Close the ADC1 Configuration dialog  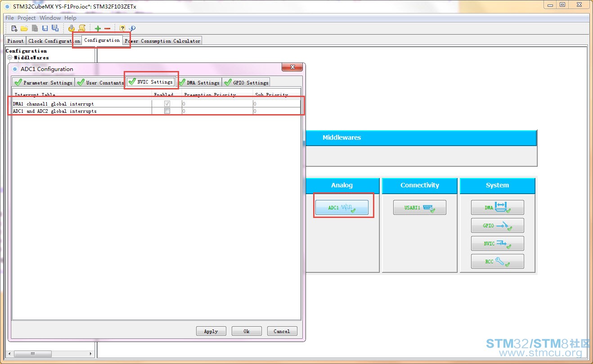[293, 67]
